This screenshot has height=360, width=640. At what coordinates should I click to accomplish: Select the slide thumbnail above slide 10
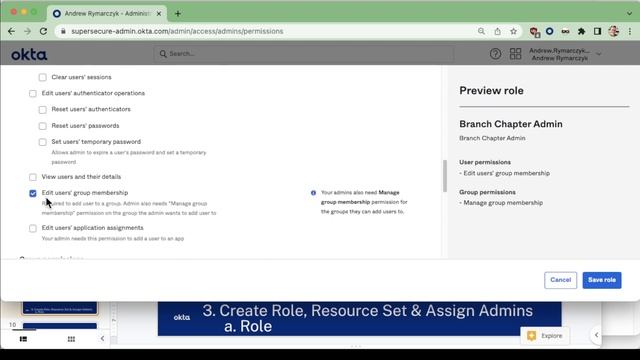60,308
